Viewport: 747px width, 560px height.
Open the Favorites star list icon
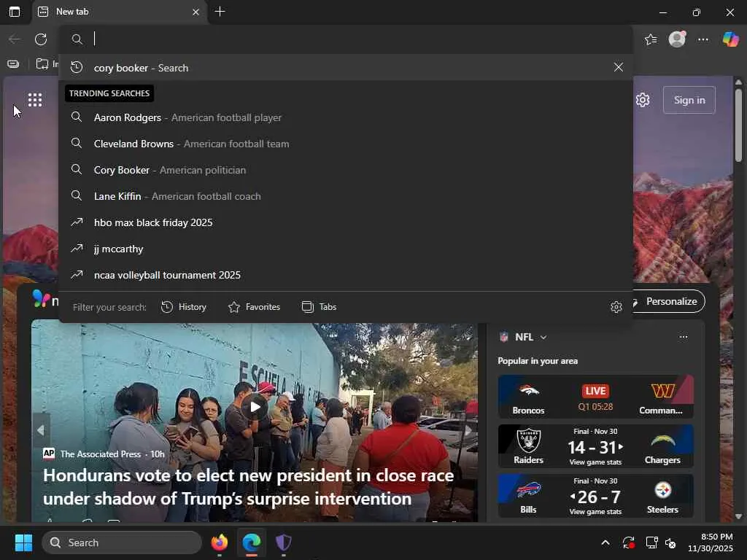pos(651,39)
